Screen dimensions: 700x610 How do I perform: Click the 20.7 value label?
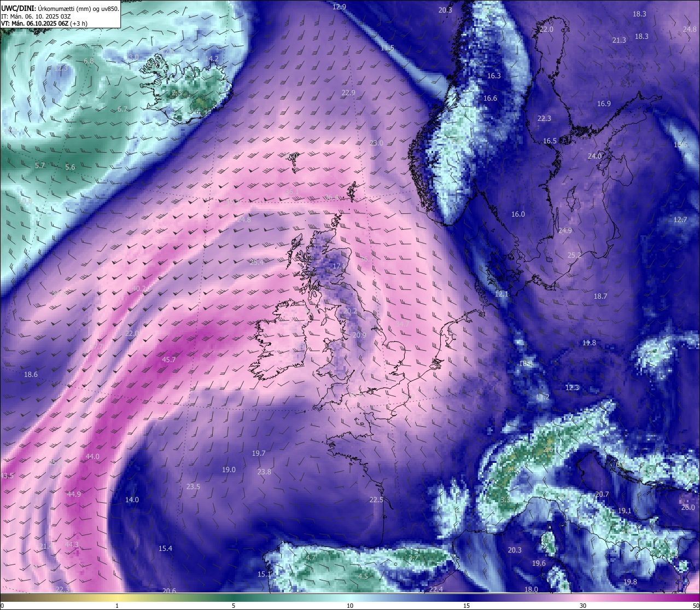(x=602, y=495)
